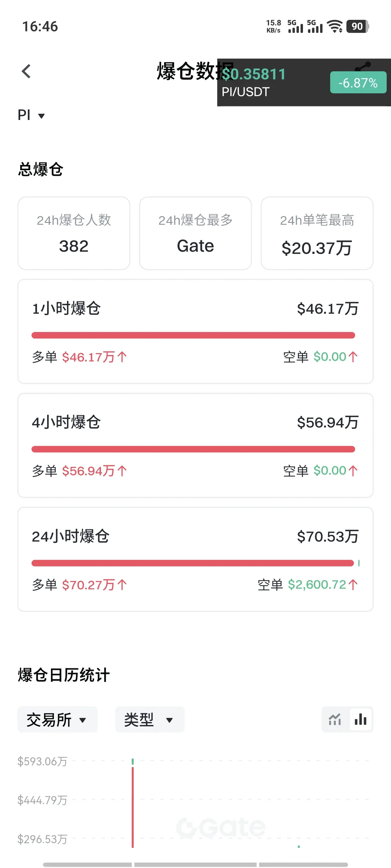Switch to bar chart view icon
Image resolution: width=391 pixels, height=868 pixels.
[x=361, y=720]
